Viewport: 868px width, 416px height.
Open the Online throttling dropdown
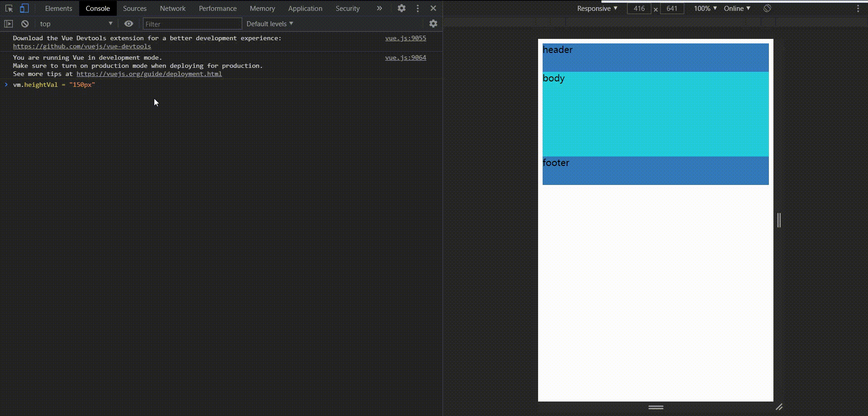737,8
